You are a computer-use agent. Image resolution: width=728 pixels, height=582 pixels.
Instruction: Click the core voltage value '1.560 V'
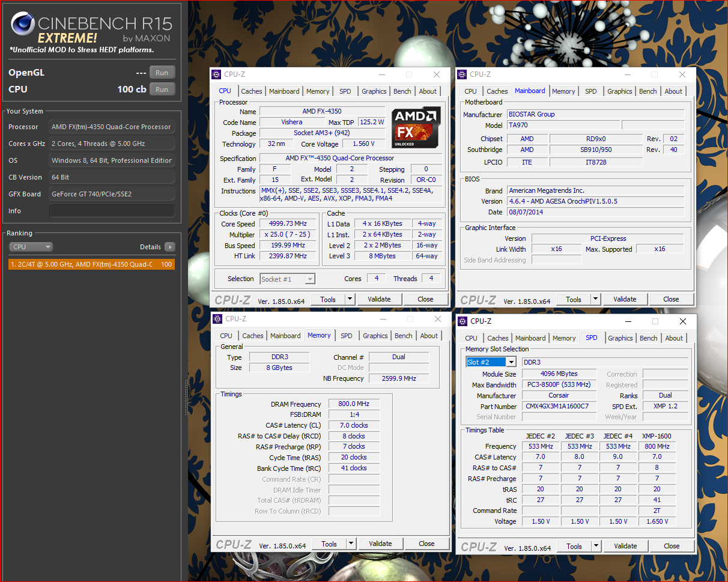[363, 144]
